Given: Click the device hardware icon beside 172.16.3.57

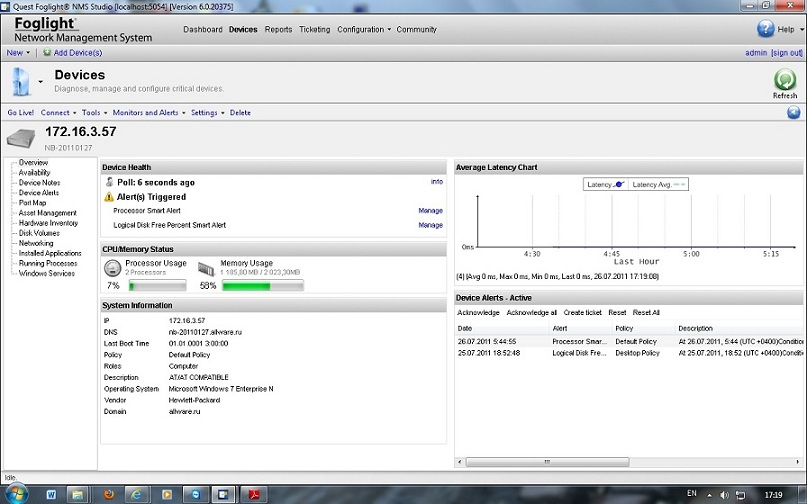Looking at the screenshot, I should pos(21,138).
